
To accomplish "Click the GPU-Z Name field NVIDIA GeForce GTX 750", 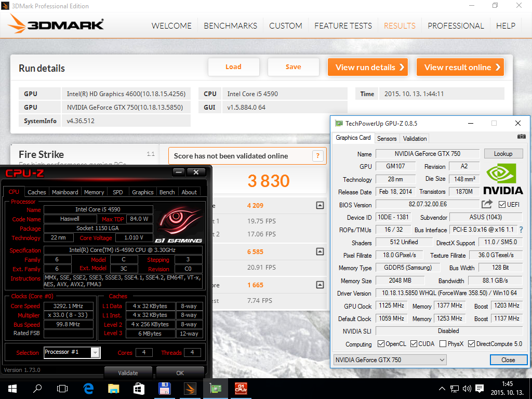I will point(428,154).
